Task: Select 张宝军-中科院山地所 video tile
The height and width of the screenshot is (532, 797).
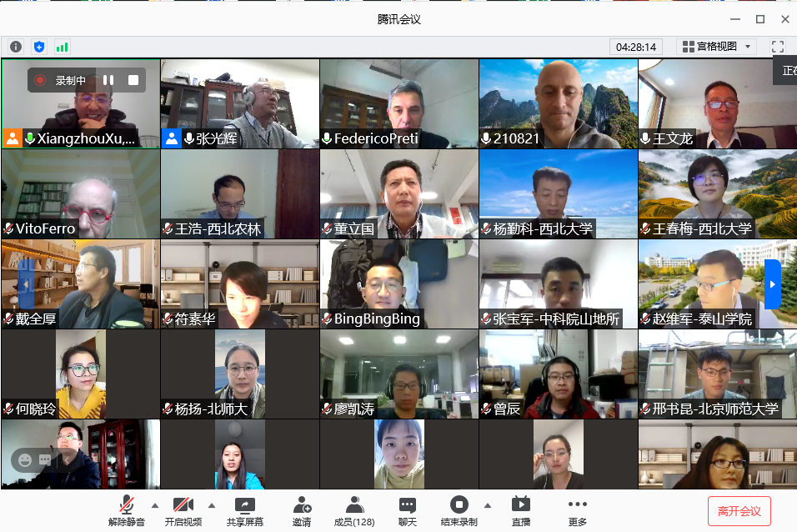Action: (x=558, y=284)
